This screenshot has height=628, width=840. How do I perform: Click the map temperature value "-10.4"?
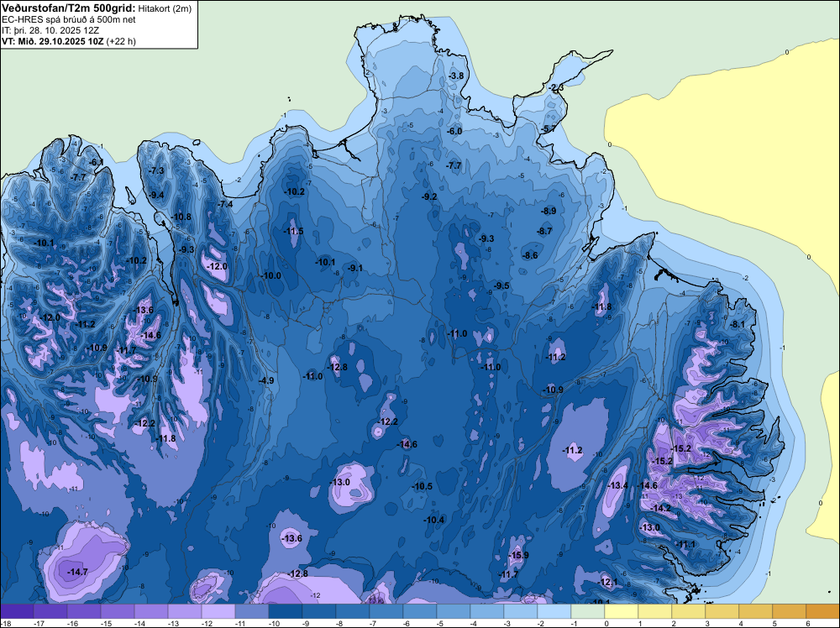(x=434, y=520)
